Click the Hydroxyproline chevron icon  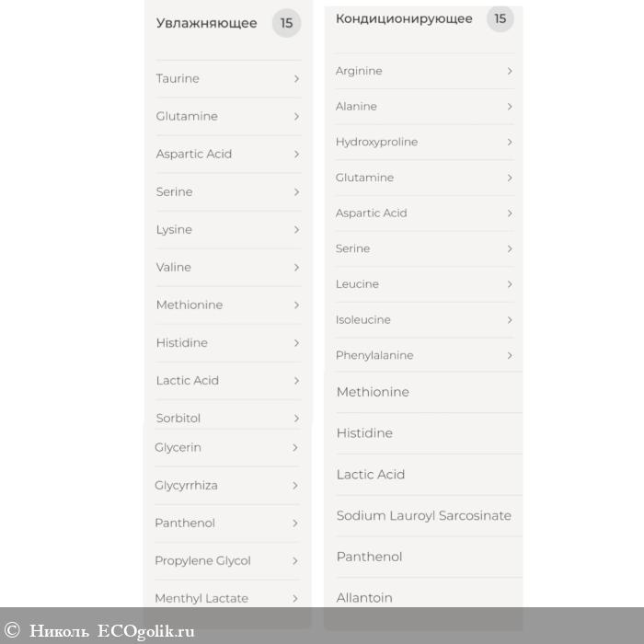click(x=510, y=142)
